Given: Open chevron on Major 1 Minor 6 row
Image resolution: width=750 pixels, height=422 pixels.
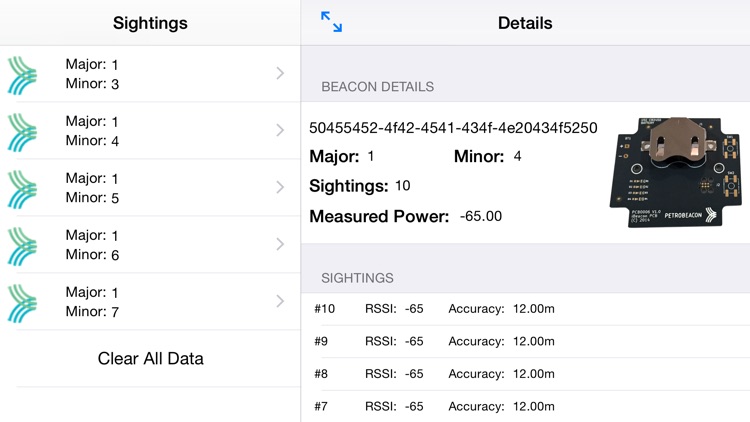Looking at the screenshot, I should click(x=280, y=244).
